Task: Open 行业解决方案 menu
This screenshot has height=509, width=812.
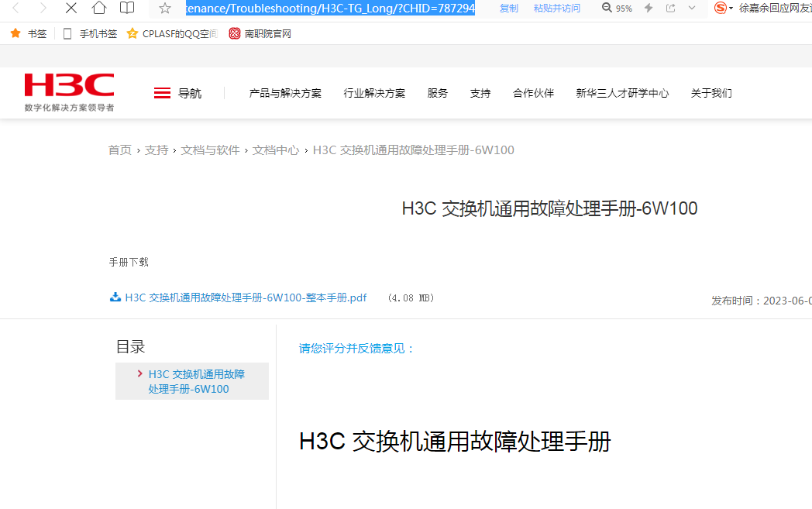Action: coord(374,93)
